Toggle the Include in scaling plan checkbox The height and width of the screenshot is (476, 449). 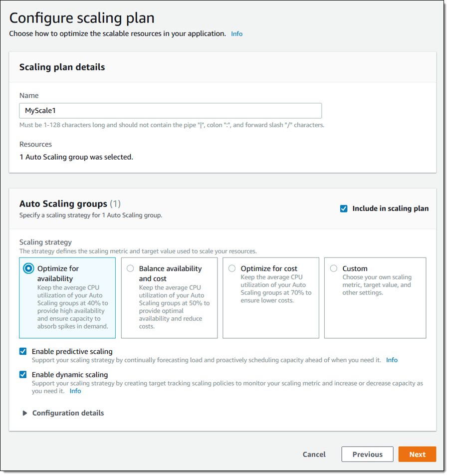[x=344, y=209]
